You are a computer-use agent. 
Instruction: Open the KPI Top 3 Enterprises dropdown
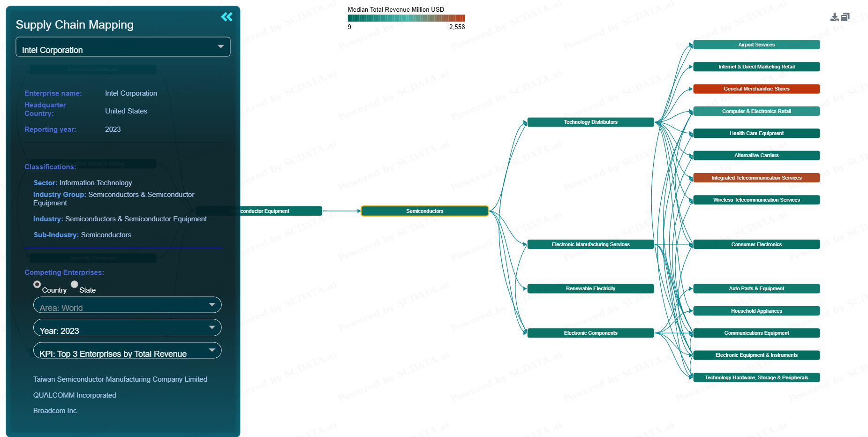tap(127, 351)
